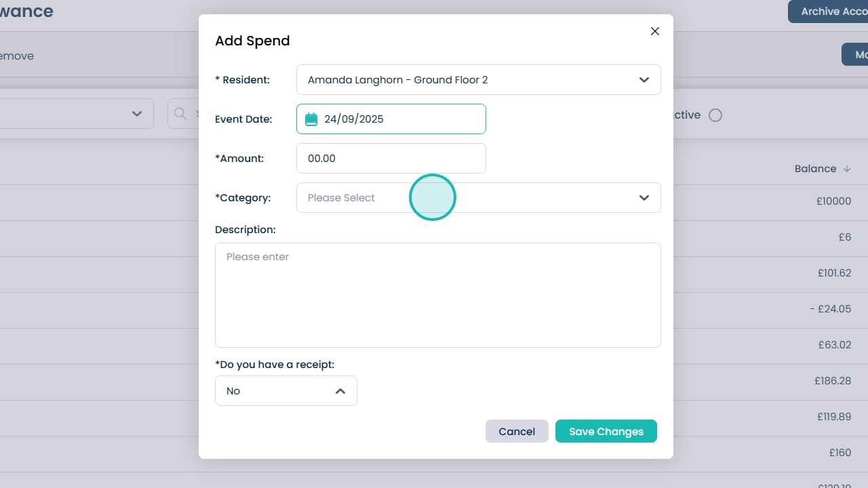Click the Remove option at left
The width and height of the screenshot is (868, 488).
click(16, 56)
